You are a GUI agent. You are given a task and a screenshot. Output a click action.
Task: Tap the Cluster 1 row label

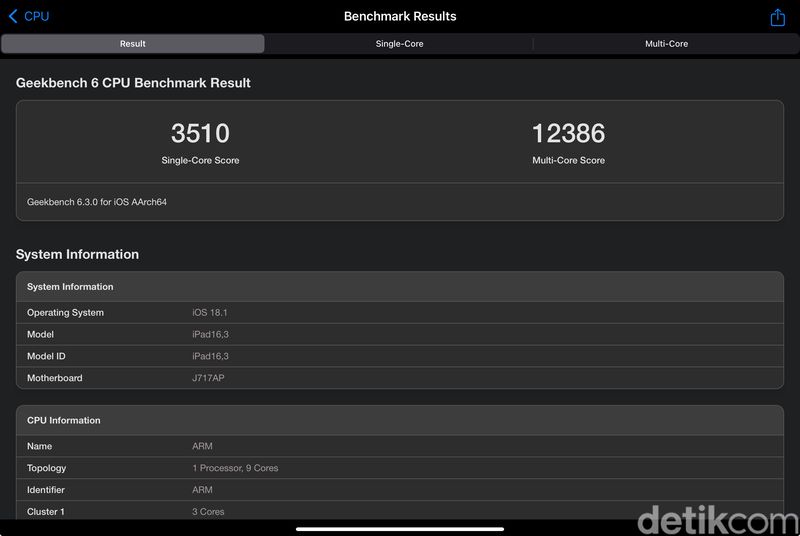tap(46, 512)
